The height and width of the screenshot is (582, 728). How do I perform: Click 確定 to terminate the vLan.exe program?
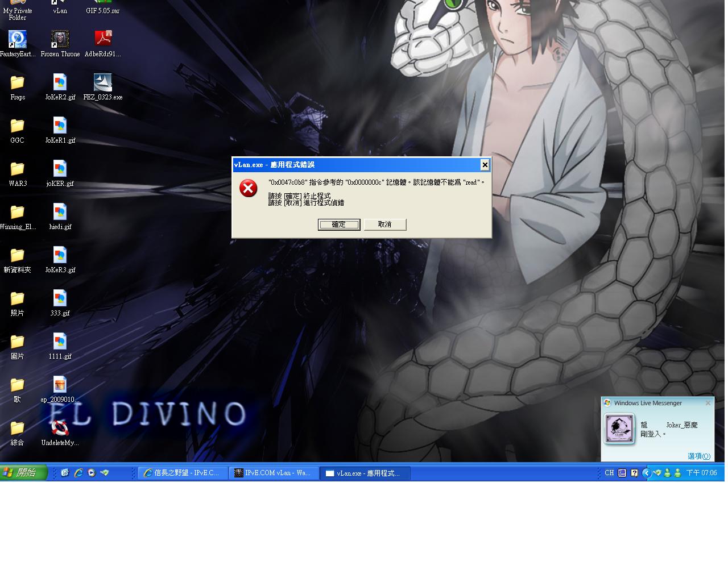coord(339,225)
